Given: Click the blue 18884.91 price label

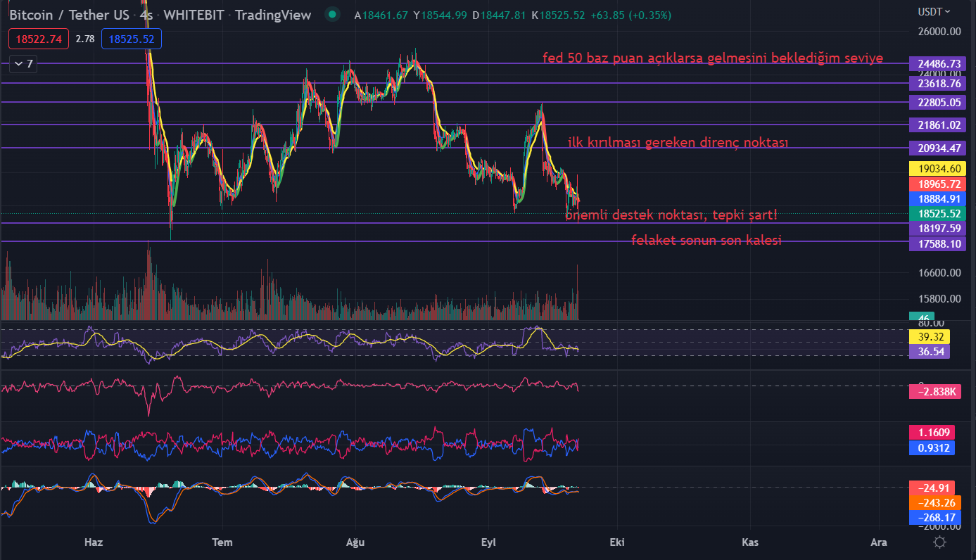Looking at the screenshot, I should coord(938,198).
